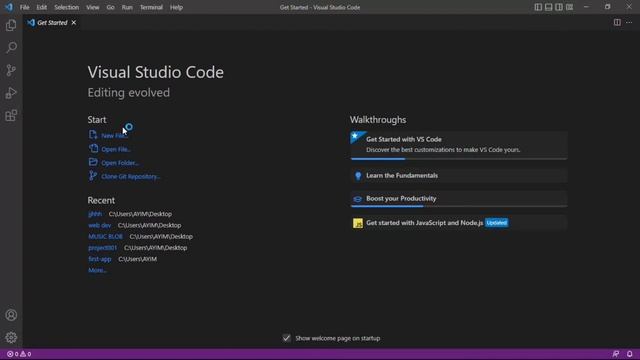Open Learn the Fundamentals walkthrough
The image size is (640, 360).
(459, 176)
